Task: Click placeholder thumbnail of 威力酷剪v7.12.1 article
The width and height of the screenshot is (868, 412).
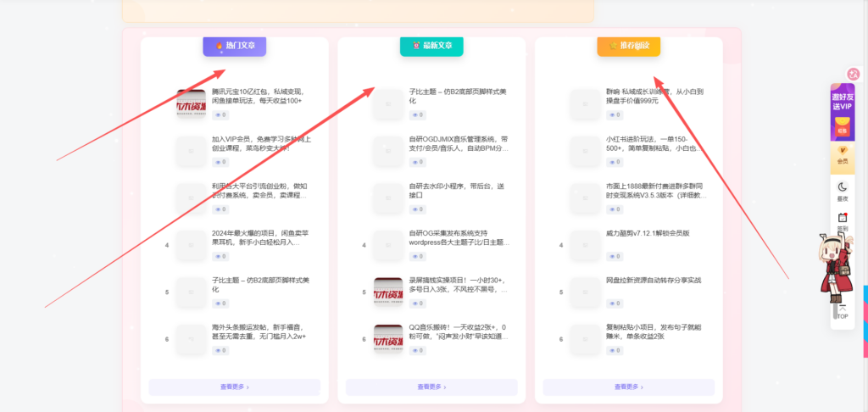Action: click(585, 245)
